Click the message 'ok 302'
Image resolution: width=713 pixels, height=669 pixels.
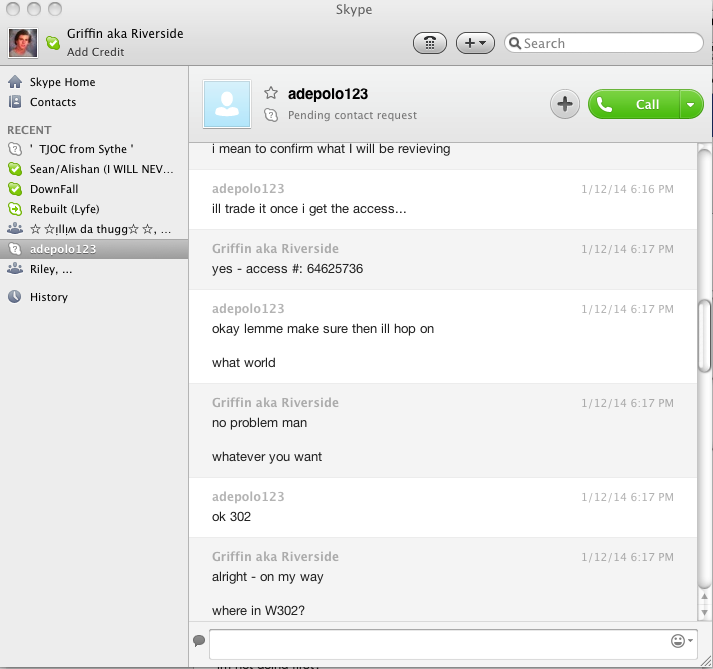(x=231, y=517)
